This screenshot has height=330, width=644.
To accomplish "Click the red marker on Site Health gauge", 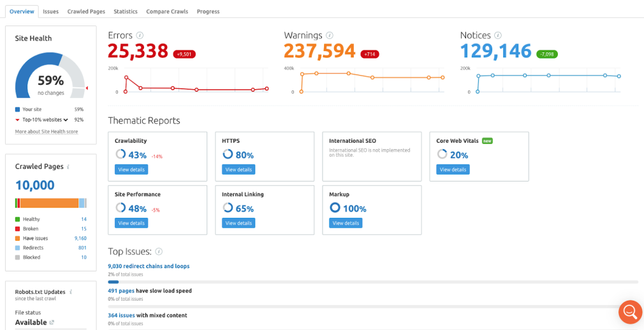I will [x=87, y=88].
